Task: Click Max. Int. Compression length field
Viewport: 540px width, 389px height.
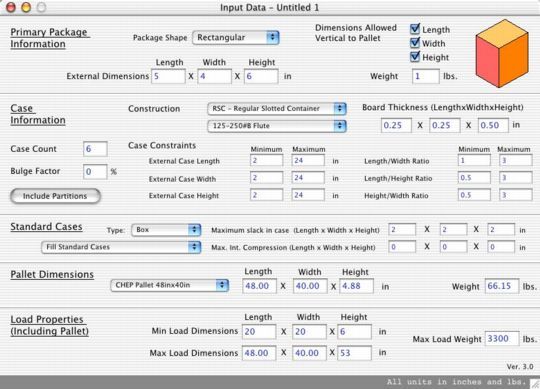Action: coord(402,247)
